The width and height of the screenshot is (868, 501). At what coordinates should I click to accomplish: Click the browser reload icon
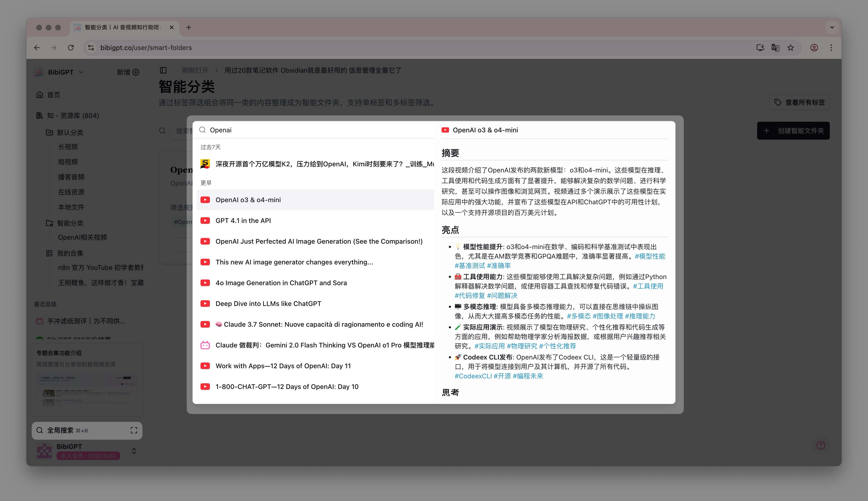71,47
